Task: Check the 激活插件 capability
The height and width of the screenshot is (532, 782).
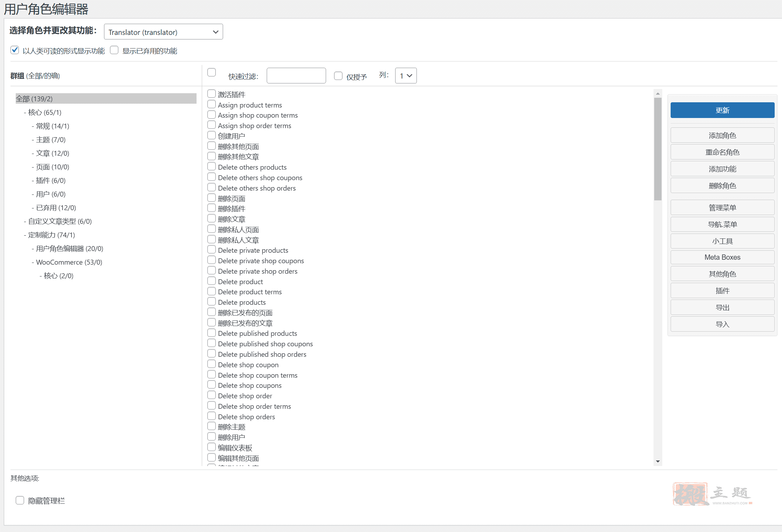Action: [x=212, y=93]
